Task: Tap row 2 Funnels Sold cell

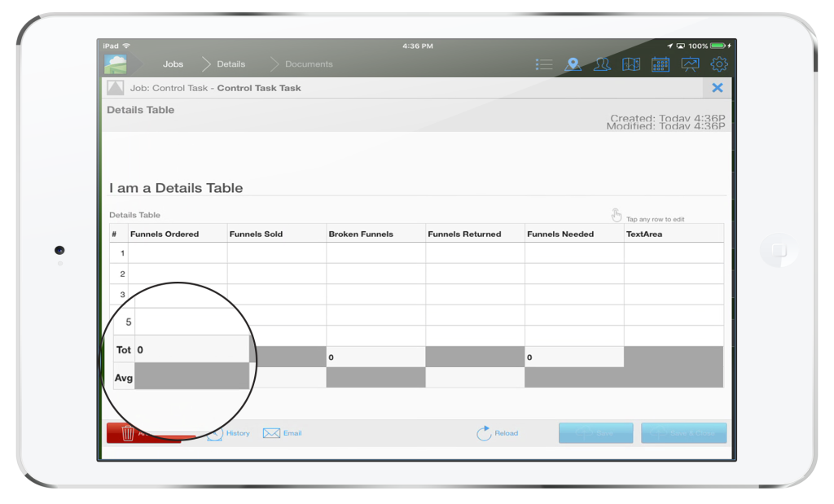Action: point(277,274)
